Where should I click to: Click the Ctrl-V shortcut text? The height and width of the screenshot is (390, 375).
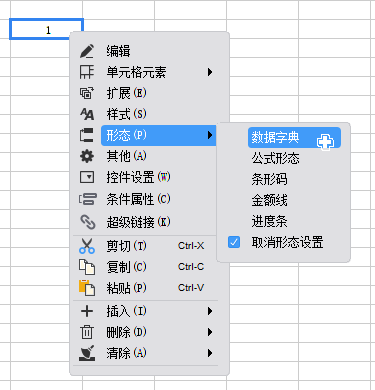point(191,288)
